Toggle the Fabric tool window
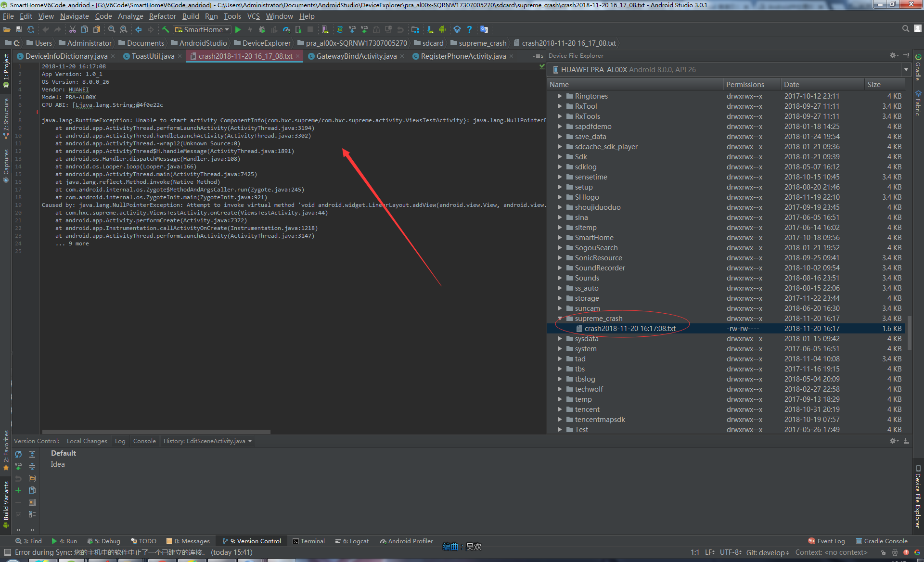 click(x=918, y=102)
